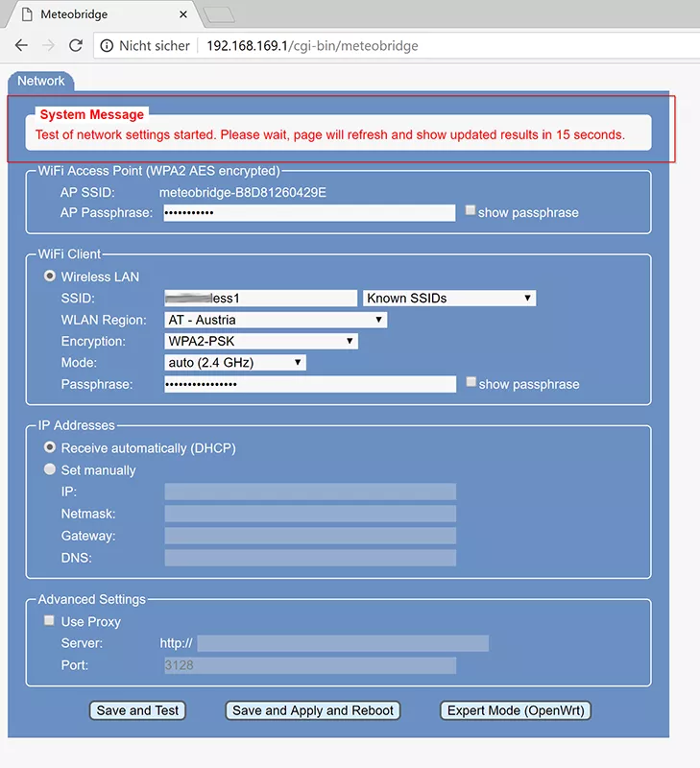Click the 'Advanced Settings' section legend

pyautogui.click(x=92, y=599)
